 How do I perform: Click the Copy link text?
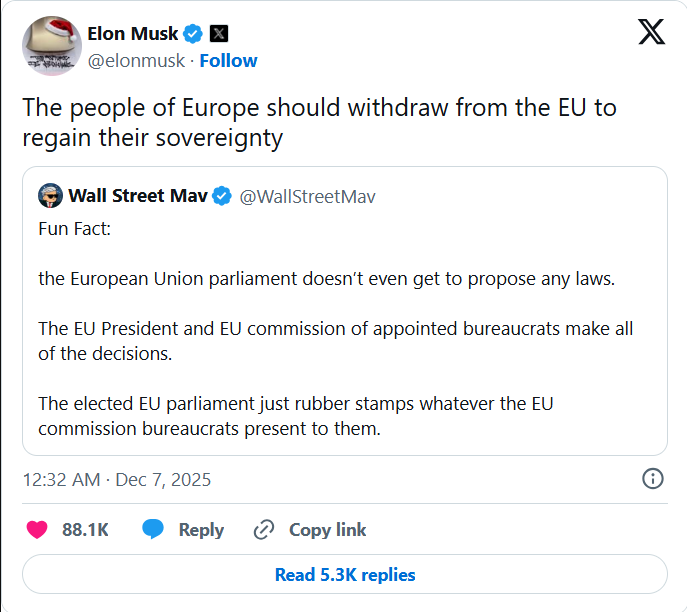tap(328, 530)
